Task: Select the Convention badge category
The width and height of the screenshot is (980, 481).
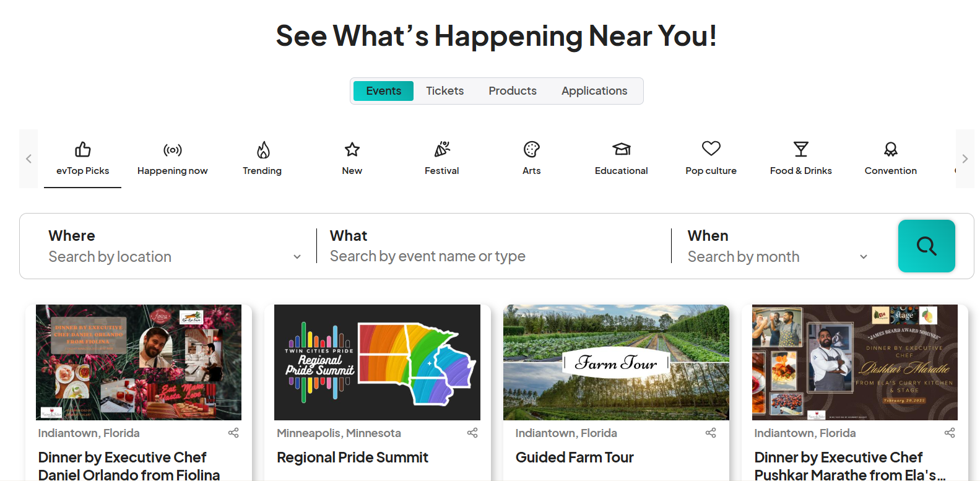Action: [x=890, y=158]
